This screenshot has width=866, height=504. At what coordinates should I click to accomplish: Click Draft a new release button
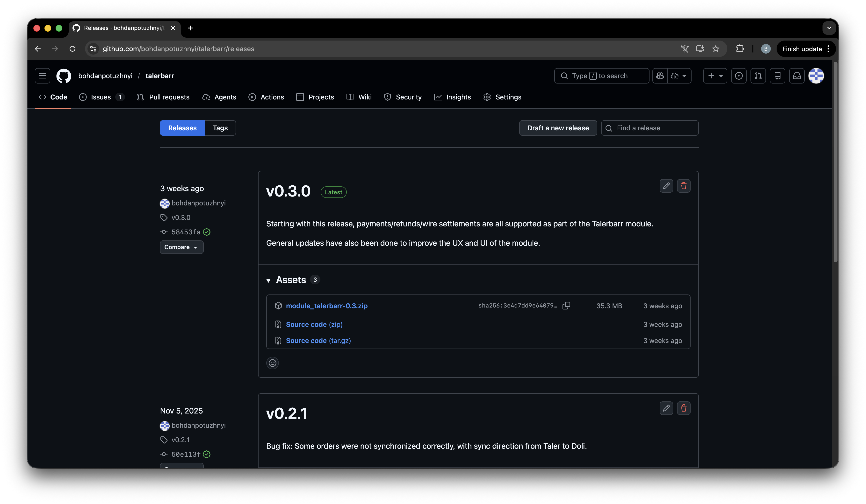558,128
